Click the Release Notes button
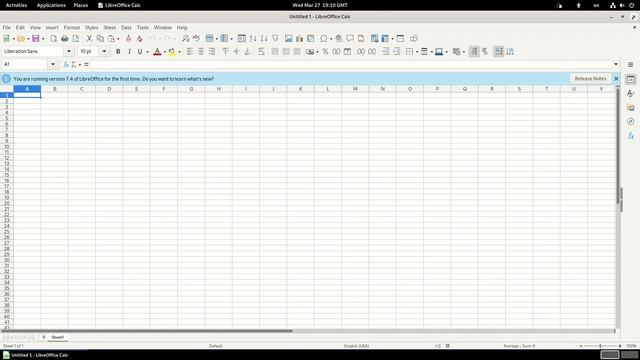Image resolution: width=640 pixels, height=360 pixels. [590, 78]
